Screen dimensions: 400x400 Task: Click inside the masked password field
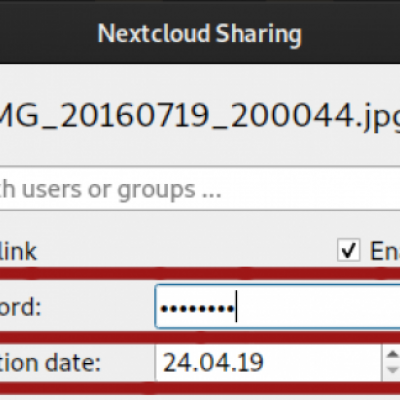coord(278,307)
